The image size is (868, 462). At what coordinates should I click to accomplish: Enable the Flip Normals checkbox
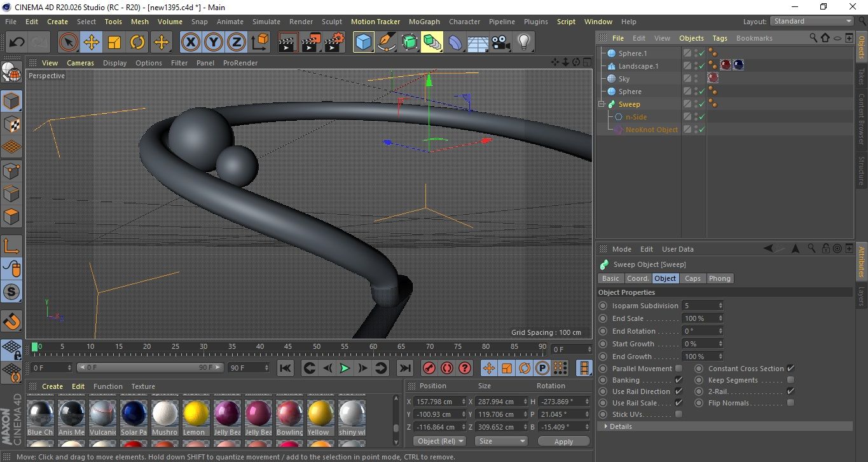790,403
